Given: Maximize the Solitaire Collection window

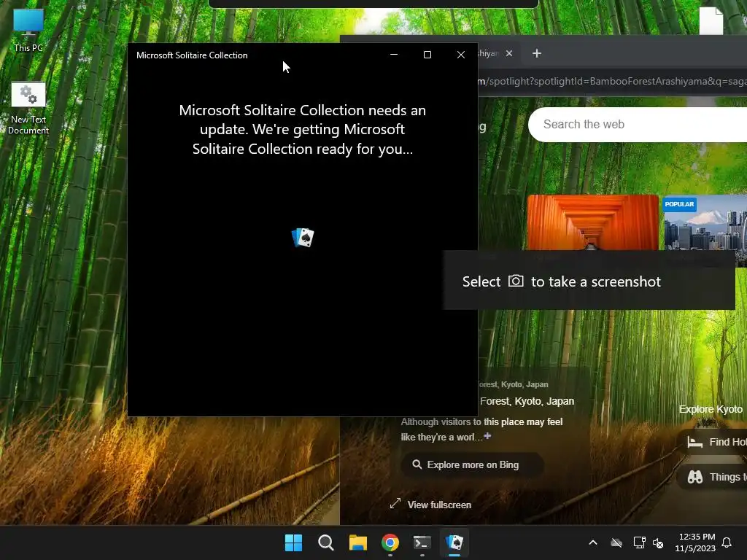Looking at the screenshot, I should [x=427, y=55].
